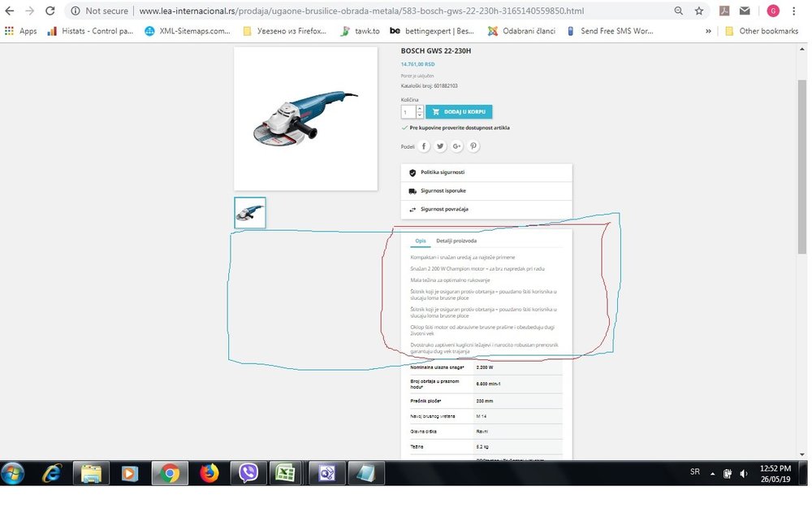
Task: Open the magnifier document taskbar app
Action: (326, 474)
